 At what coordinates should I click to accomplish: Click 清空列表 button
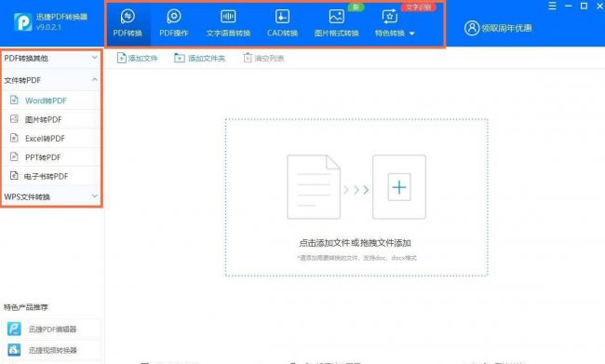point(263,58)
